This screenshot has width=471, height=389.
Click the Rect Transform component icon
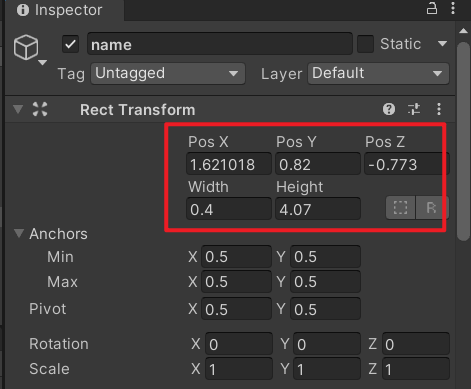[40, 109]
